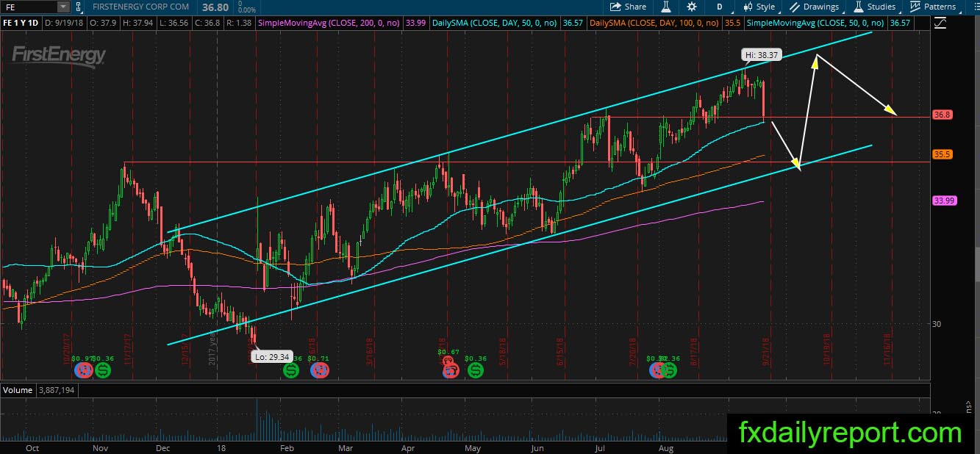Open the Drawings menu

815,7
